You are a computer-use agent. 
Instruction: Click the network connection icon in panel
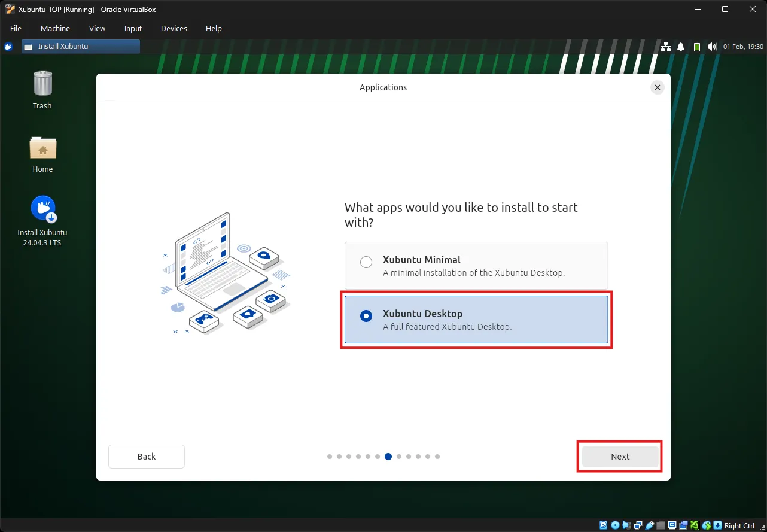[x=665, y=47]
